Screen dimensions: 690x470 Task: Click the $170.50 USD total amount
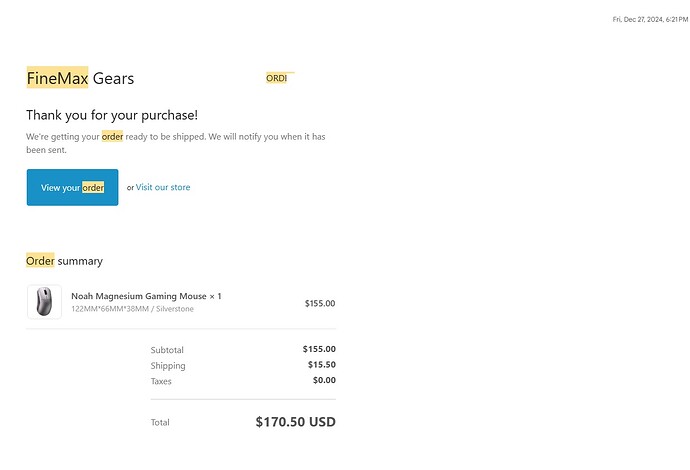[x=295, y=422]
